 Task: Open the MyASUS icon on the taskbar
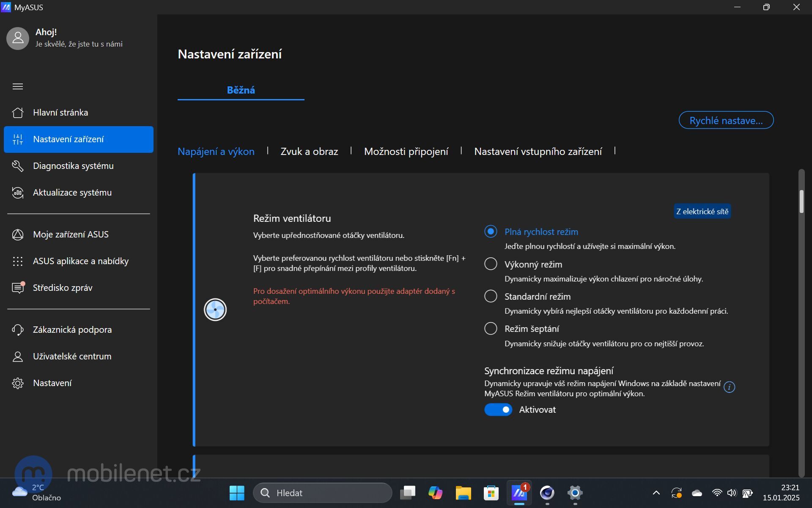pyautogui.click(x=519, y=493)
